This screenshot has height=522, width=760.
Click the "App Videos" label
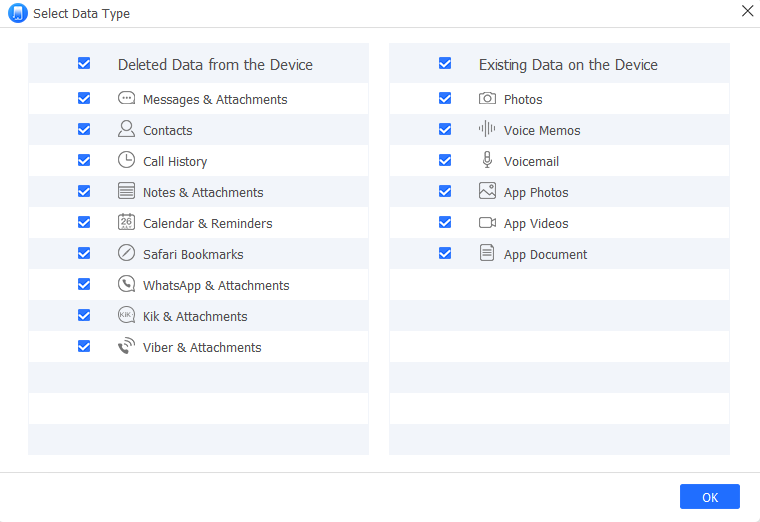pos(536,223)
